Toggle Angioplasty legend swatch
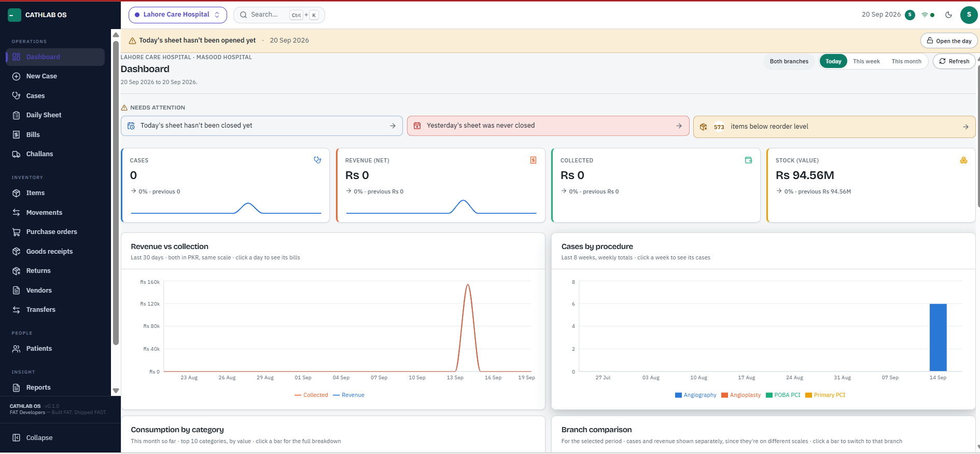Viewport: 980px width, 454px height. click(724, 395)
